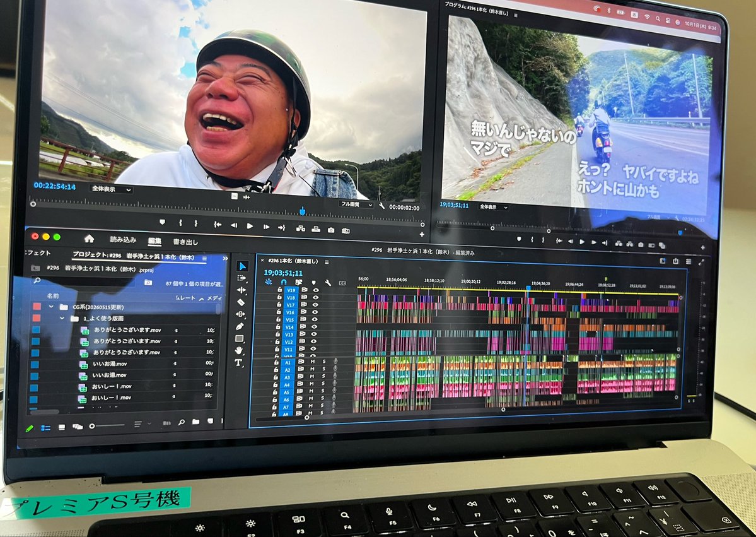The image size is (756, 537).
Task: Select the Razor tool
Action: pos(241,302)
